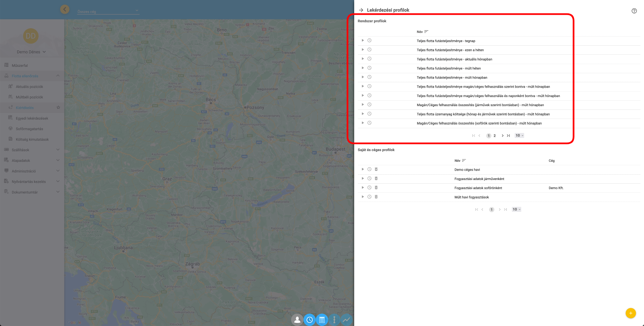
Task: Click the list report icon on the map toolbar
Action: point(322,320)
